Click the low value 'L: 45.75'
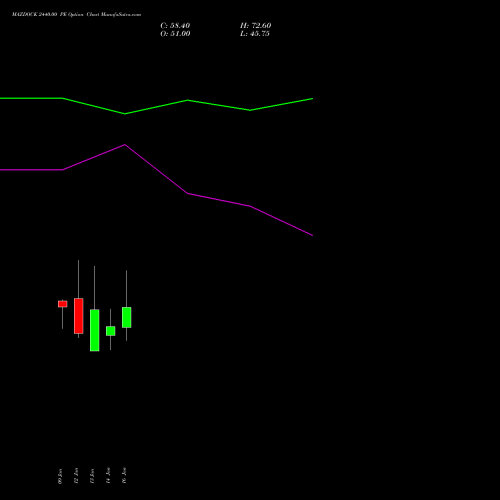Screen dimensions: 500x500 (255, 34)
